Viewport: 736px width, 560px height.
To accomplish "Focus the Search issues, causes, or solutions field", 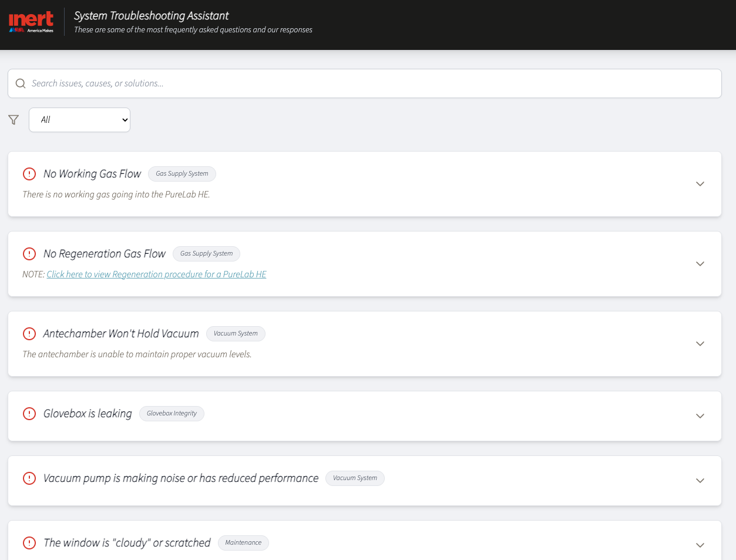I will pos(364,83).
